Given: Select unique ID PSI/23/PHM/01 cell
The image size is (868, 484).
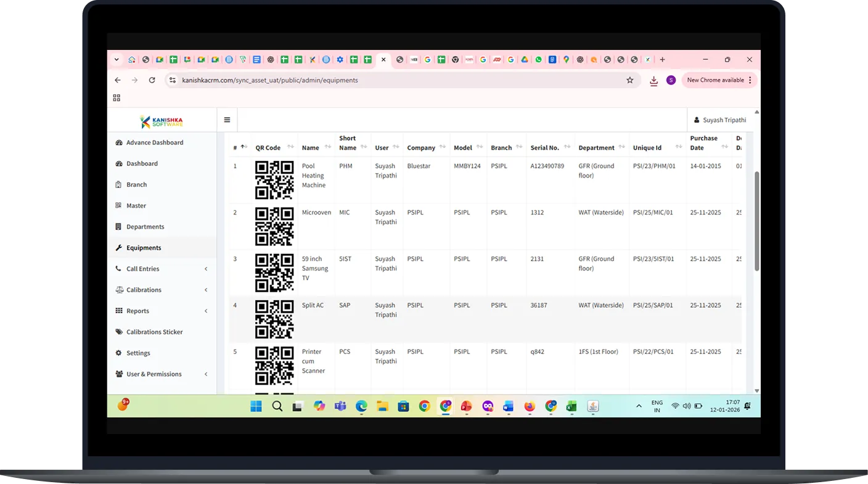Looking at the screenshot, I should (x=654, y=166).
